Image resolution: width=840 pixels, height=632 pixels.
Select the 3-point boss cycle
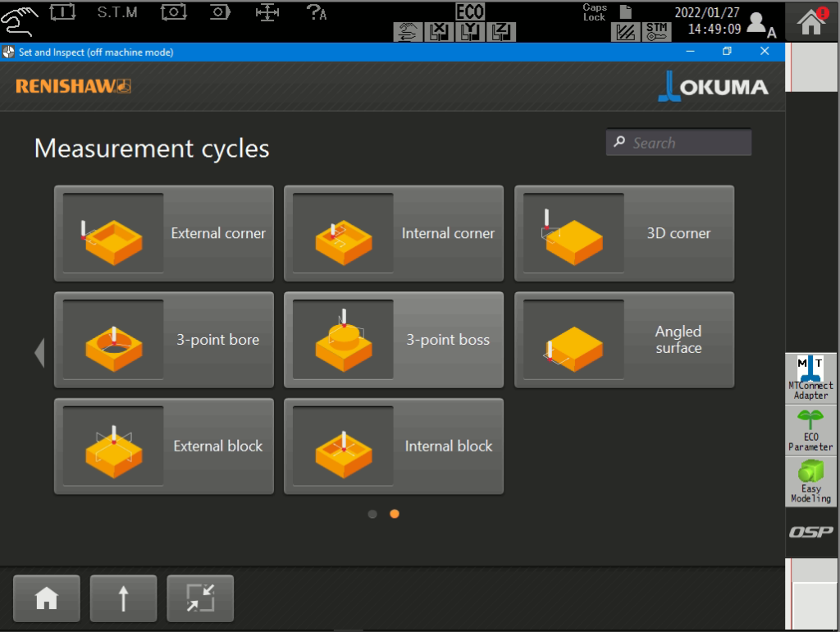click(394, 340)
